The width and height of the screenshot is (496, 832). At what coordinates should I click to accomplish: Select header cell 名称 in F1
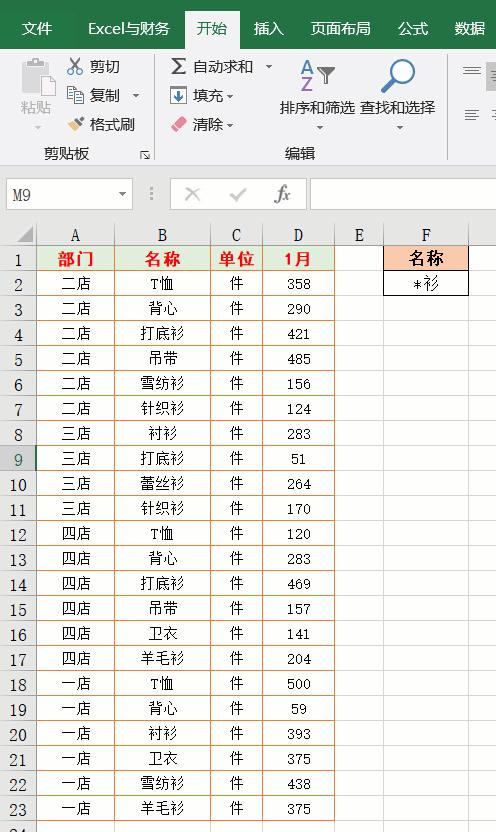426,258
